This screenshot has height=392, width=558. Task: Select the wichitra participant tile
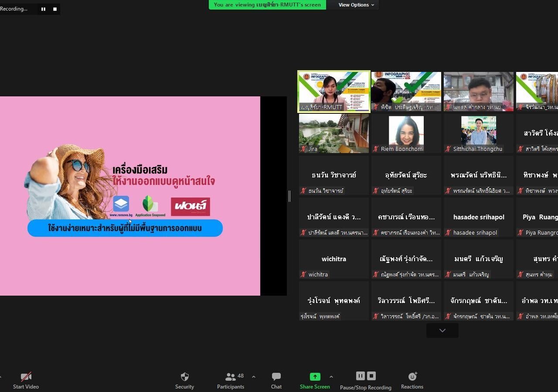click(x=334, y=259)
